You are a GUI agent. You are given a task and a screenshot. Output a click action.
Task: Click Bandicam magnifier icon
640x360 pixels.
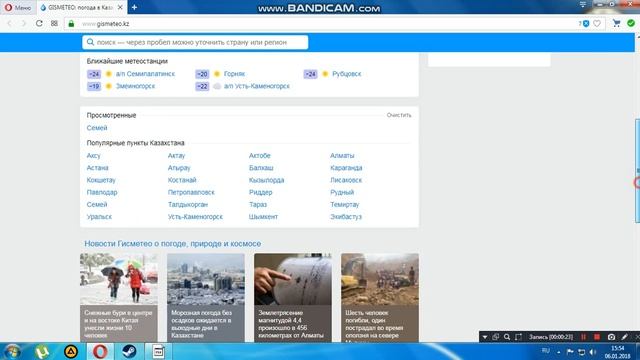click(507, 337)
